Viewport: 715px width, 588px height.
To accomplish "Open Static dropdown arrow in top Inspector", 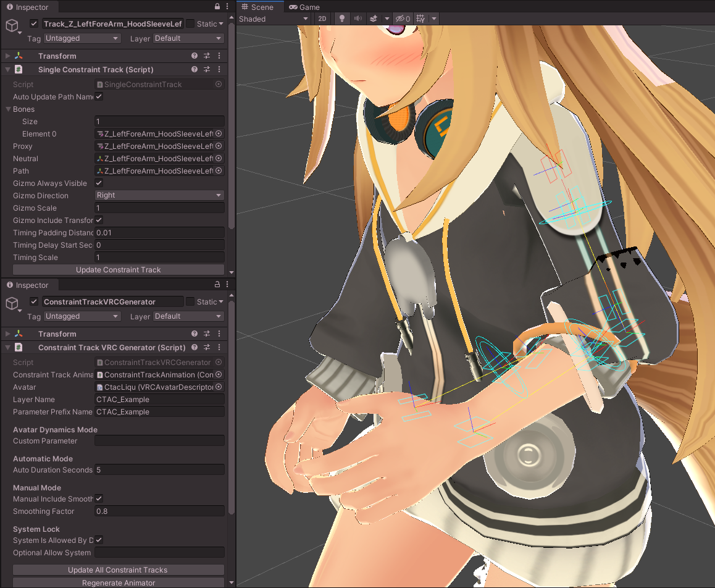I will coord(221,23).
